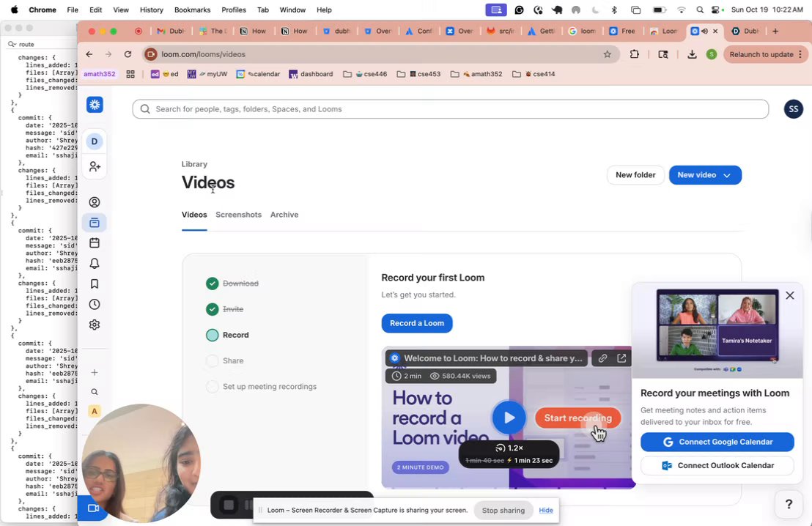This screenshot has height=526, width=812.
Task: Open the cse446 bookmarks folder
Action: tap(365, 74)
